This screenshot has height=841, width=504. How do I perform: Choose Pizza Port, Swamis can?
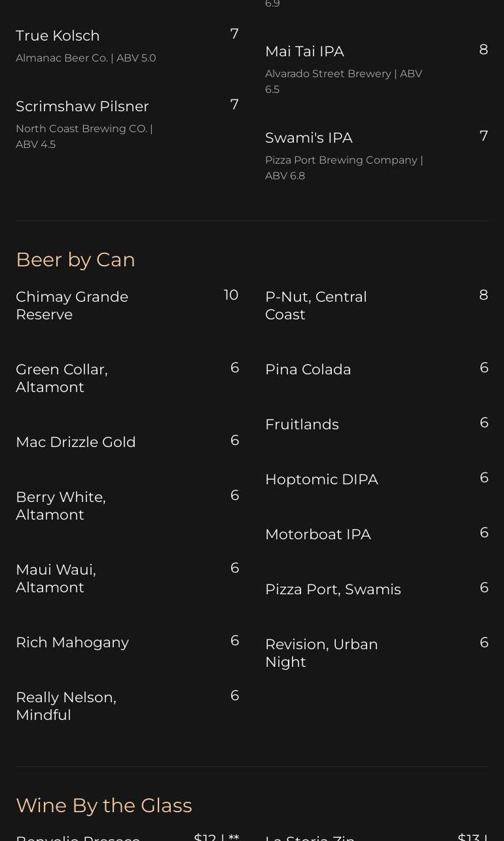333,590
